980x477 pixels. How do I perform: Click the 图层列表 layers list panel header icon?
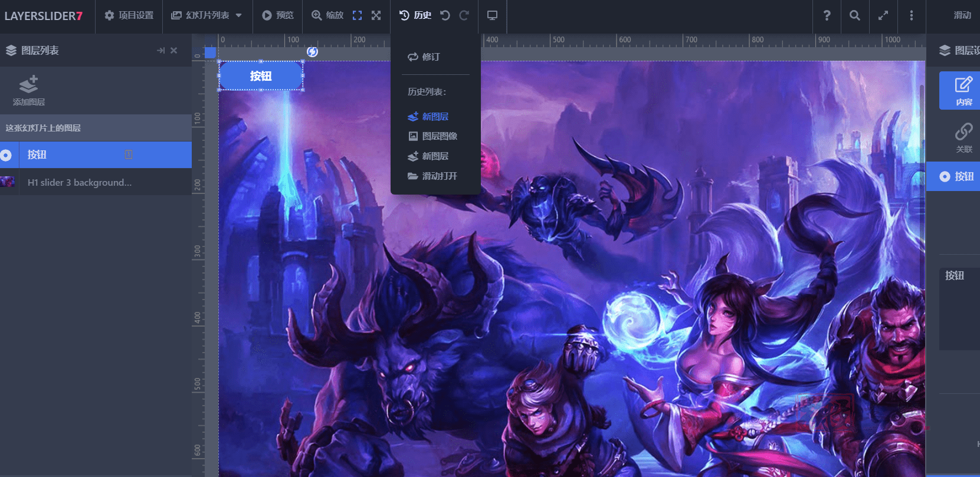(11, 51)
